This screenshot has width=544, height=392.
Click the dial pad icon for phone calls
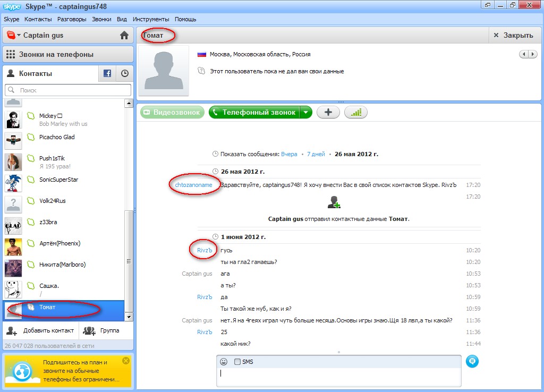11,54
